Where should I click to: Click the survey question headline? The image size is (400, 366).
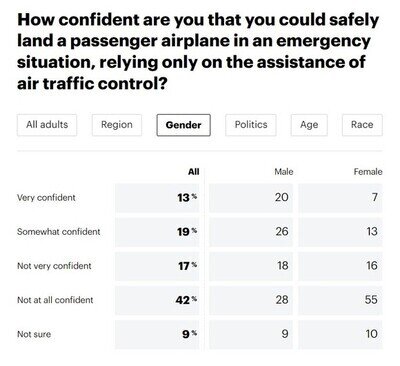click(198, 51)
